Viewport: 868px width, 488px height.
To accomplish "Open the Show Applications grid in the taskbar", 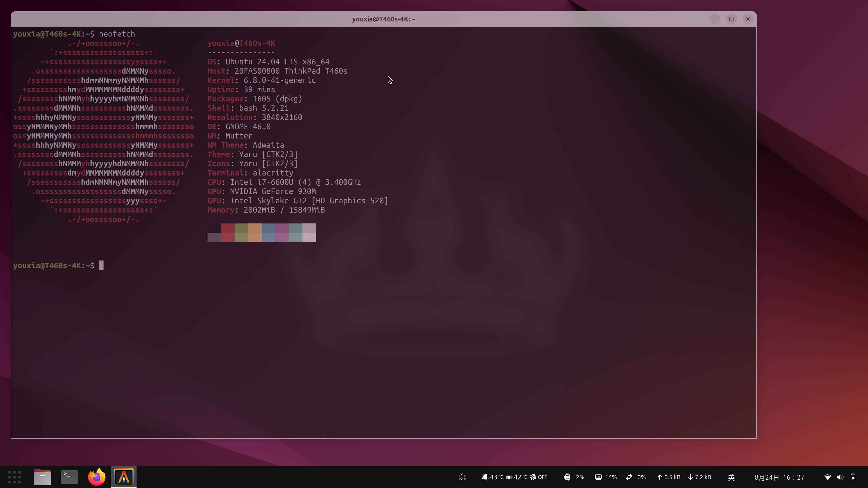I will [x=14, y=477].
